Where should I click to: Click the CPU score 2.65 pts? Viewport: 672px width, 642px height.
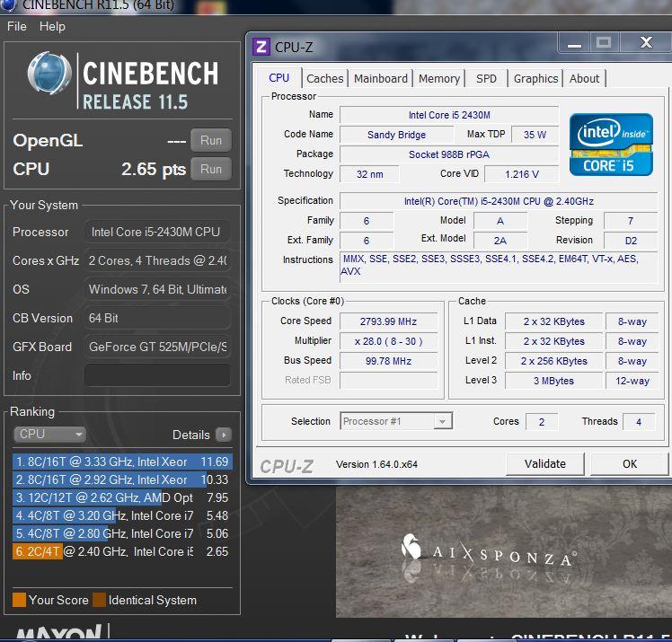coord(154,169)
